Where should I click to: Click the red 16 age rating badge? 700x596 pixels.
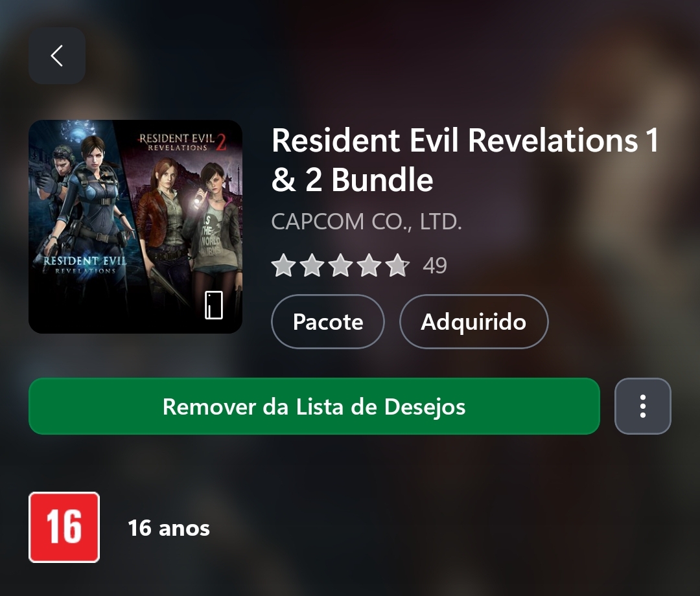(x=64, y=527)
